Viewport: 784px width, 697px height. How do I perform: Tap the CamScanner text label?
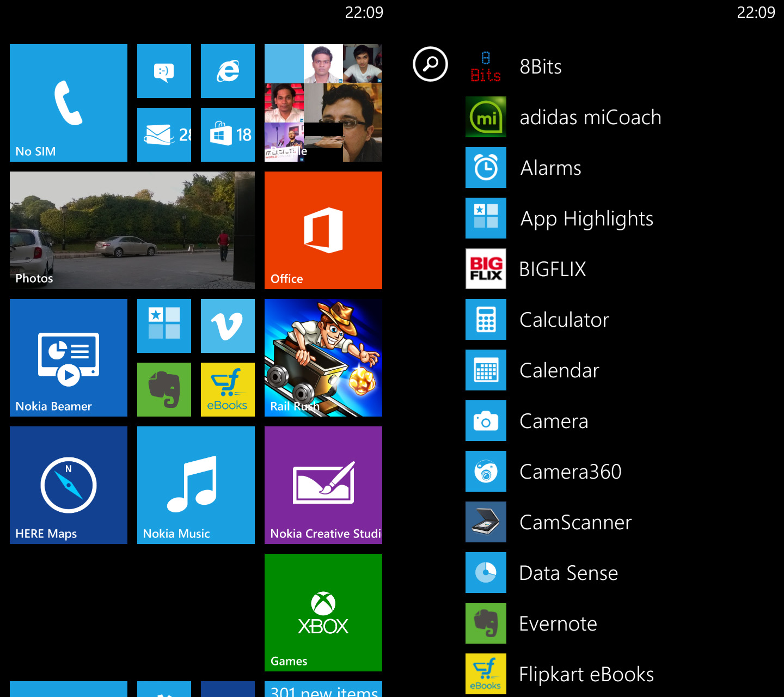(x=576, y=523)
